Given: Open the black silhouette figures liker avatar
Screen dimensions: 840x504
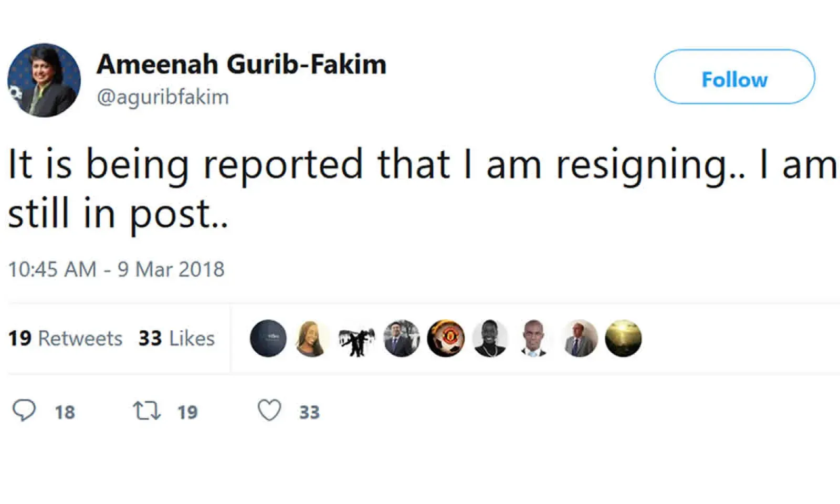Looking at the screenshot, I should coord(357,339).
